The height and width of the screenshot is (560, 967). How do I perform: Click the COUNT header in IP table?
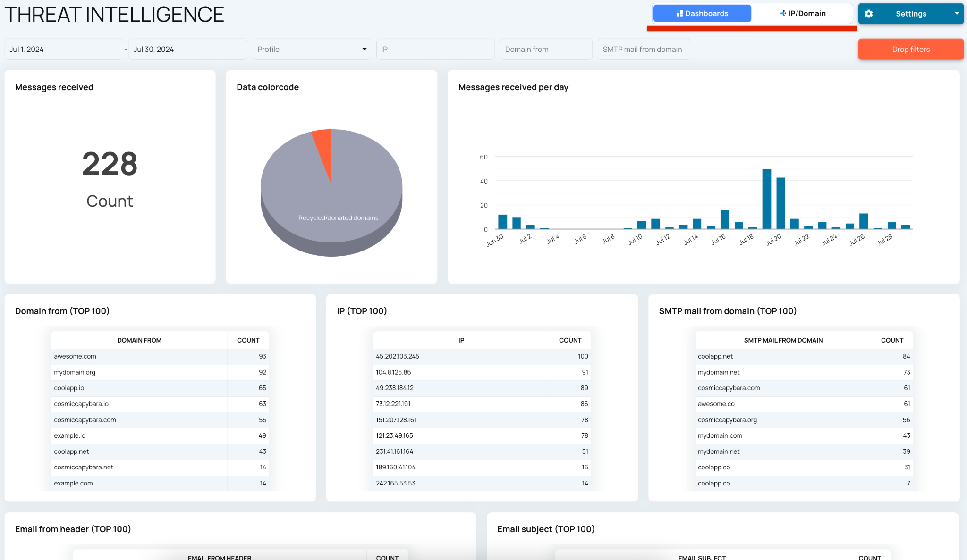(570, 340)
